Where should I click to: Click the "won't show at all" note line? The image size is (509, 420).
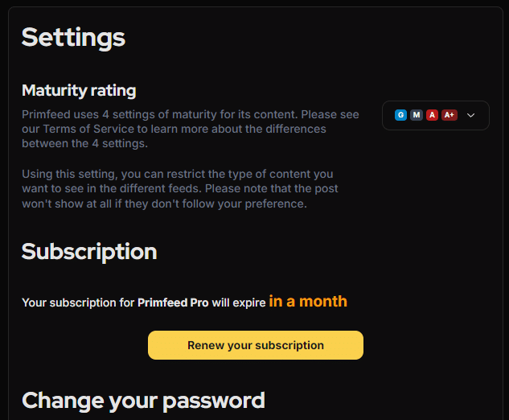tap(165, 204)
